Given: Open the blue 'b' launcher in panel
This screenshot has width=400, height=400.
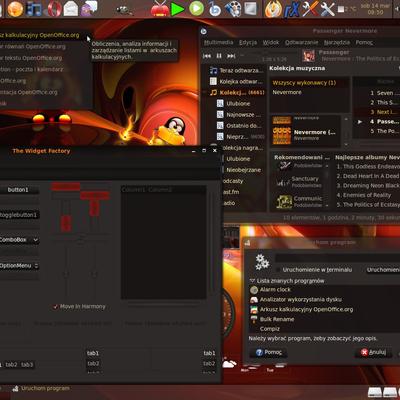Looking at the screenshot, I should (215, 9).
